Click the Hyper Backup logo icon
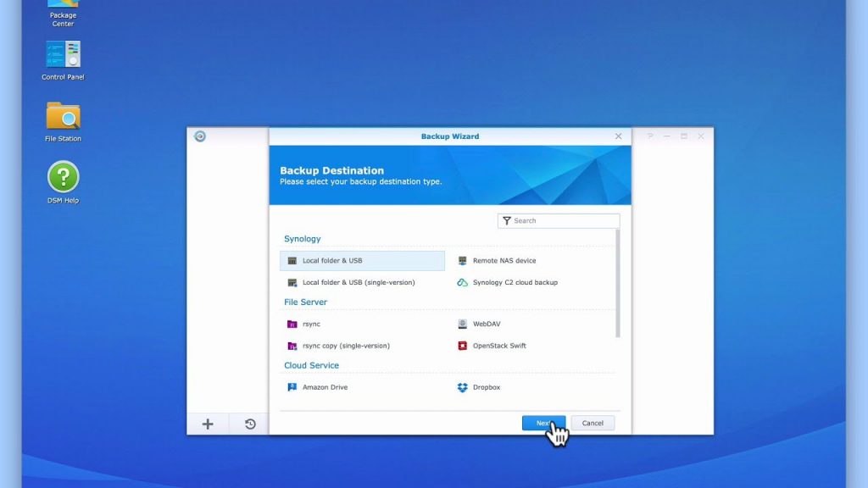The width and height of the screenshot is (868, 488). pos(200,136)
